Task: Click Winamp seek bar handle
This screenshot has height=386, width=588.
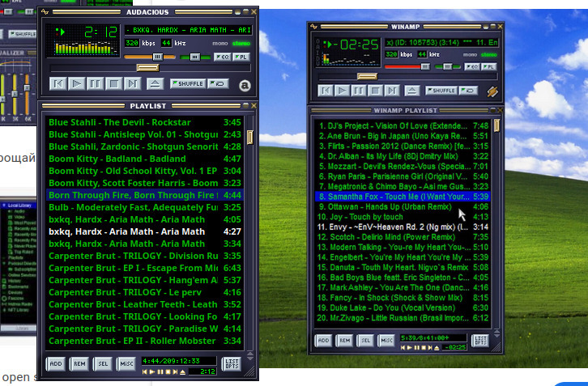Action: (367, 76)
